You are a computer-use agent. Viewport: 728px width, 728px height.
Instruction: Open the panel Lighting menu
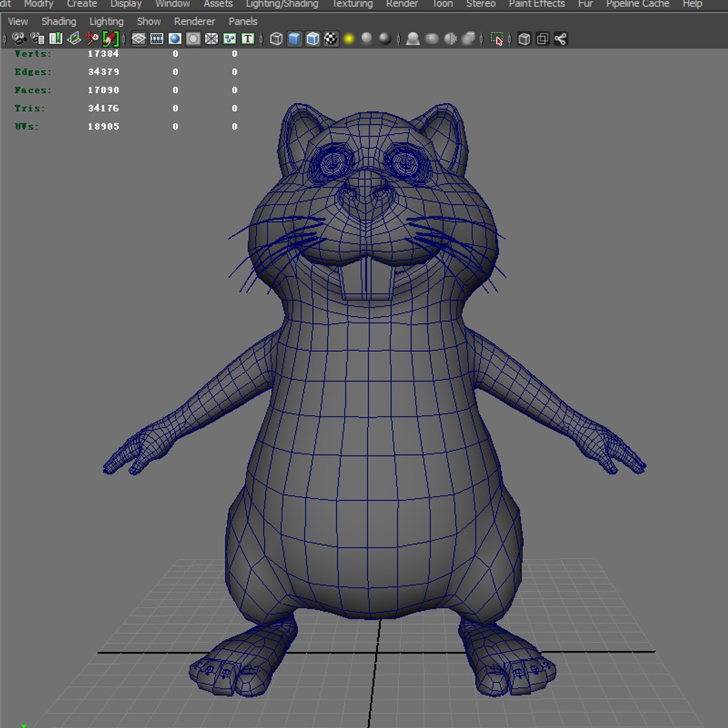[x=107, y=22]
